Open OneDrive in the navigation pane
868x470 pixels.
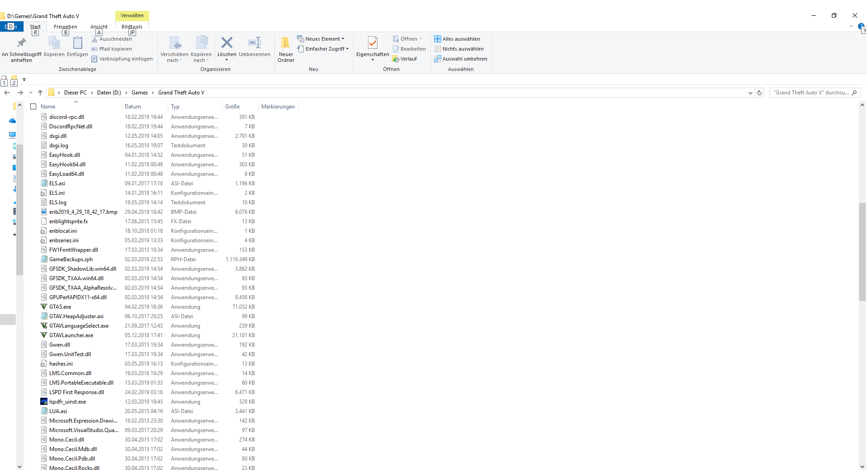(x=12, y=121)
